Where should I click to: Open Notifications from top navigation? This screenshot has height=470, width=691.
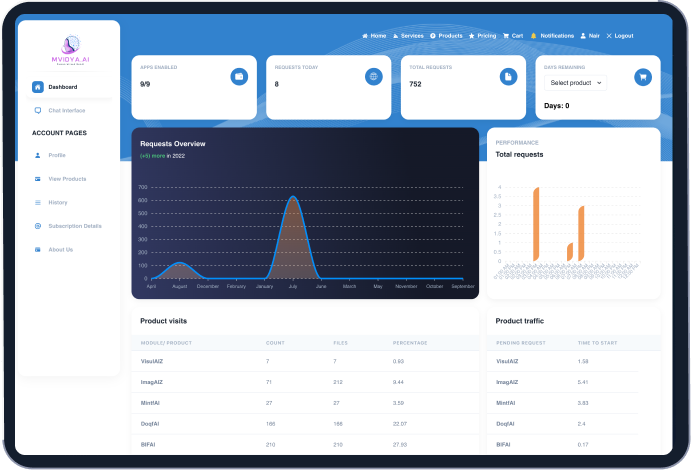click(552, 36)
